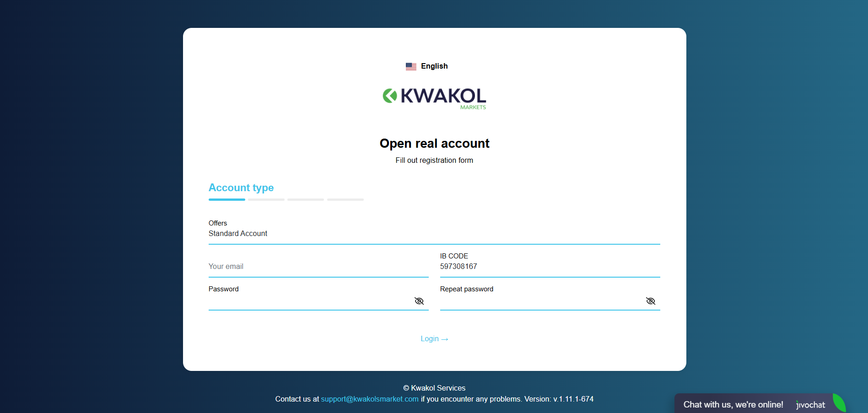Open the Offers Standard Account dropdown

(434, 231)
